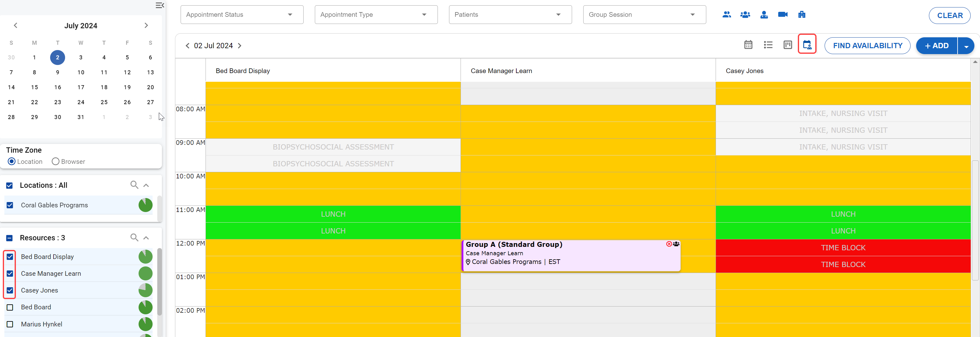980x337 pixels.
Task: Click the three-person group filter icon
Action: coord(745,14)
